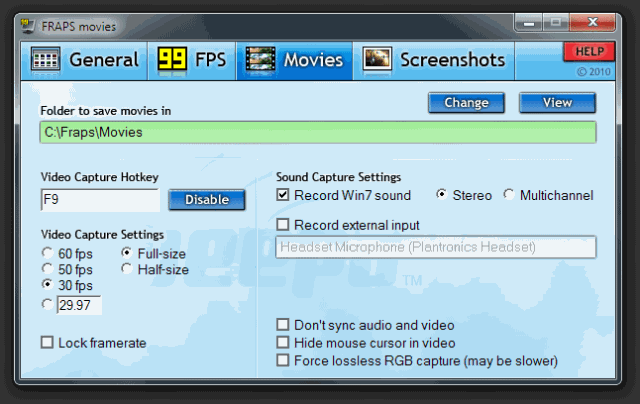
Task: Enable Force lossless RGB capture
Action: pos(282,360)
